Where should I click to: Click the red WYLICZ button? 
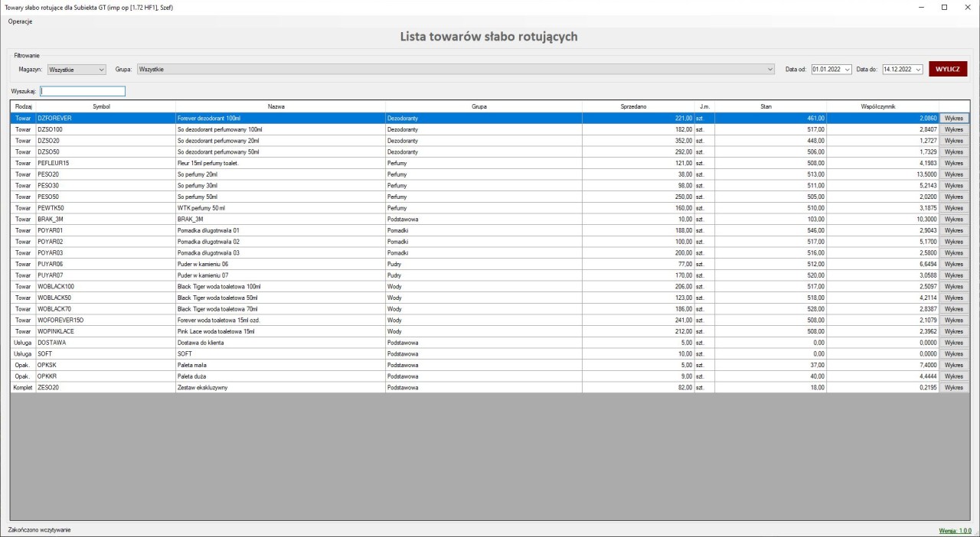[948, 69]
